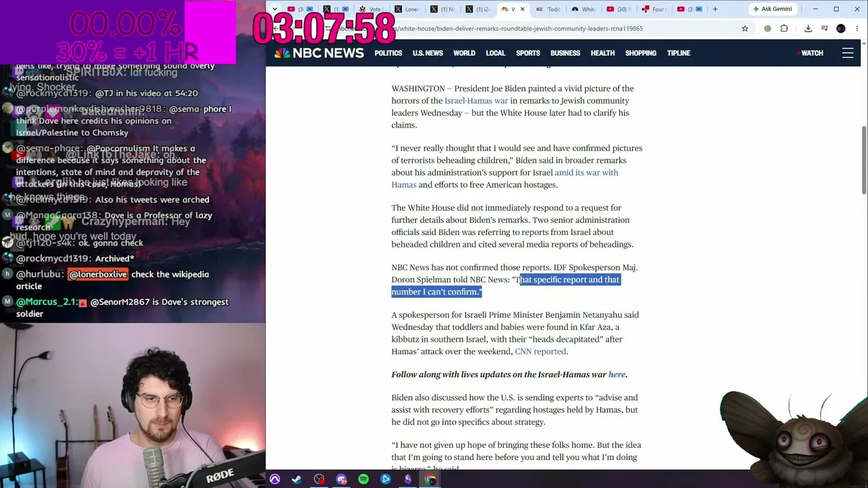Navigate to the Business section

(x=566, y=53)
